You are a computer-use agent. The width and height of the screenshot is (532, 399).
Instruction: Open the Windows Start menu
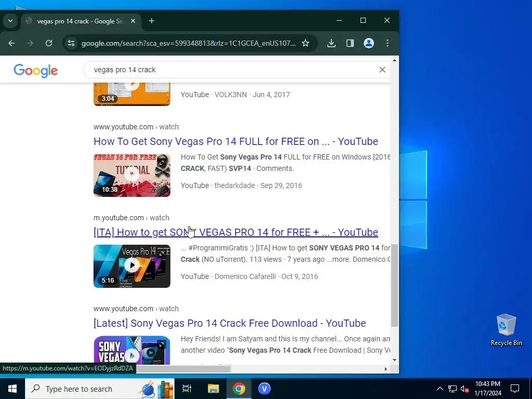coord(12,389)
